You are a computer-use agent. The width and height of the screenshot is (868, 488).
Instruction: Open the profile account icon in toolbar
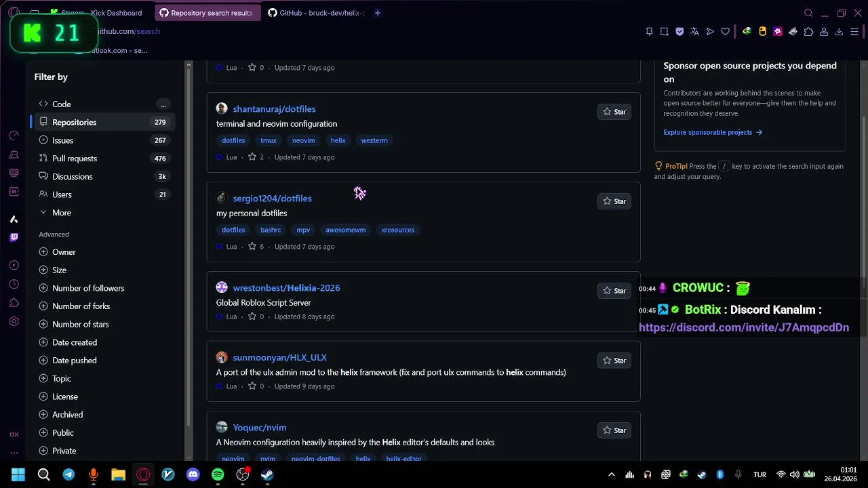pos(824,31)
